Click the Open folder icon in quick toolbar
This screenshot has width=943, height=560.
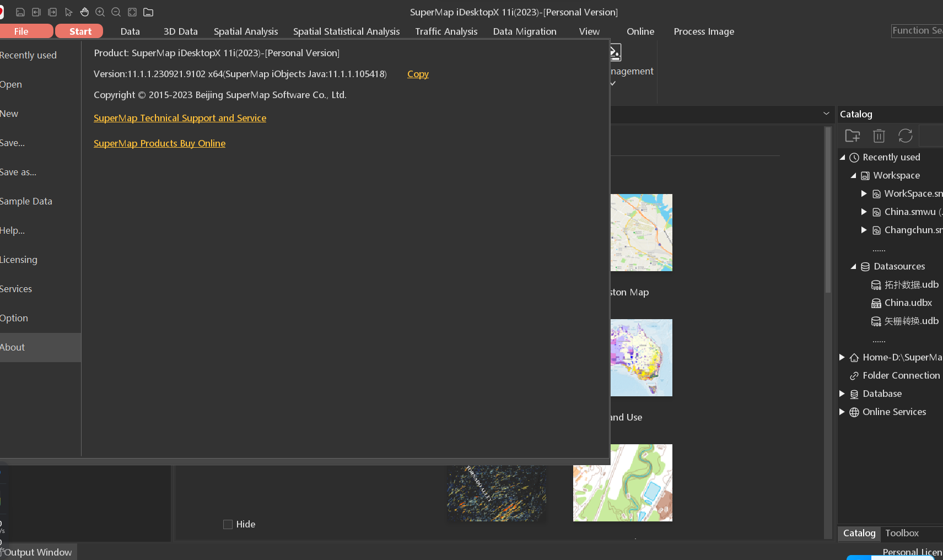point(148,12)
